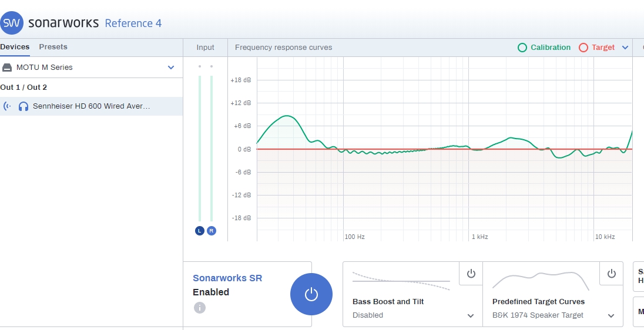The width and height of the screenshot is (644, 330).
Task: Toggle the Calibration curve visibility
Action: click(544, 48)
